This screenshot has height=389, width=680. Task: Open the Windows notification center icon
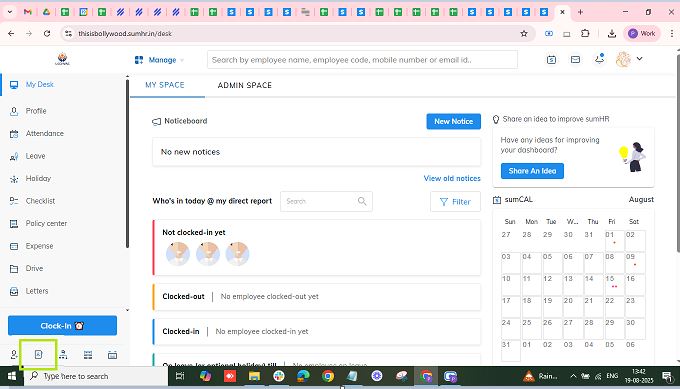pos(667,376)
